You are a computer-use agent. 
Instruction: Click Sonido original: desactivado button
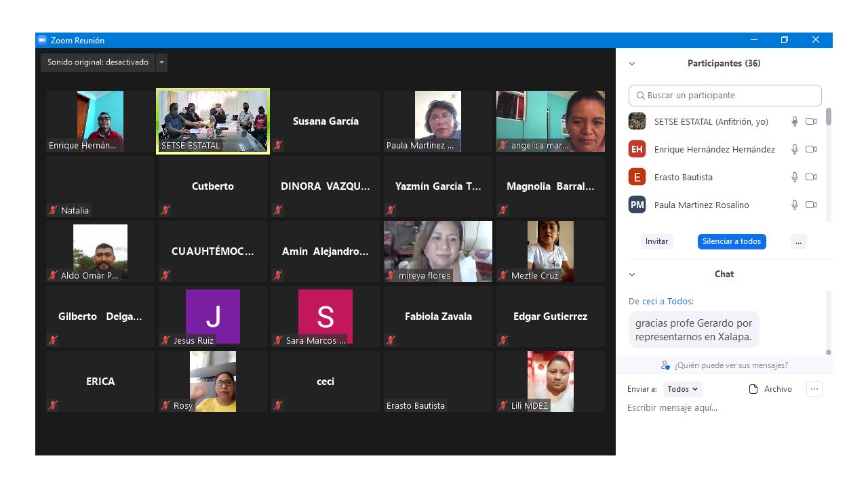pos(98,62)
